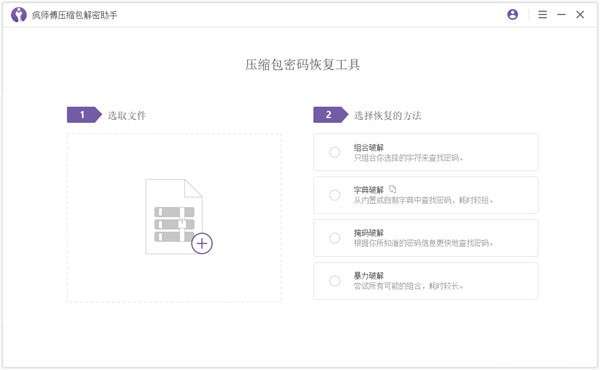
Task: Close the password recovery window
Action: click(580, 15)
